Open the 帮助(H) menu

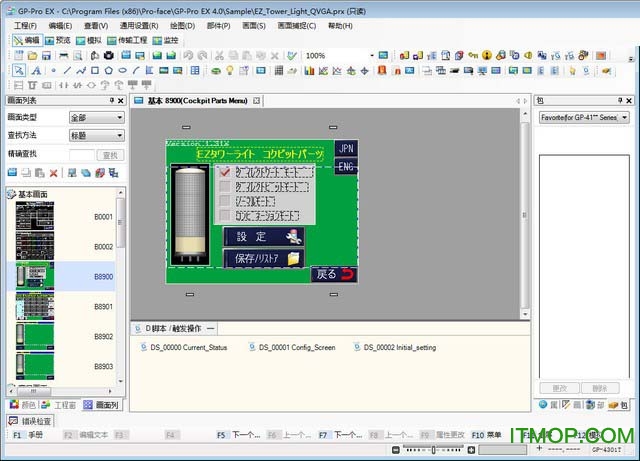(340, 26)
